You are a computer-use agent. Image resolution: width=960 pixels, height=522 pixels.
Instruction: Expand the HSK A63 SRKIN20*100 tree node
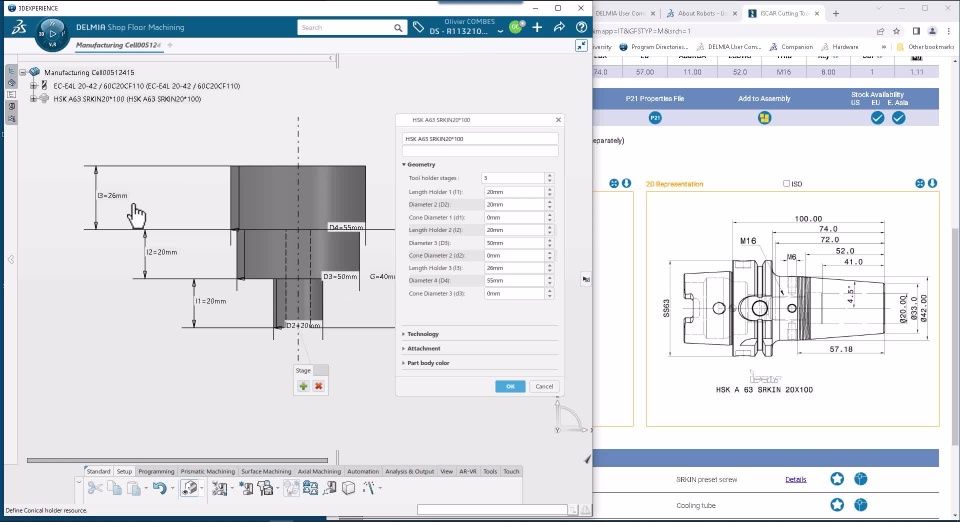[x=34, y=99]
